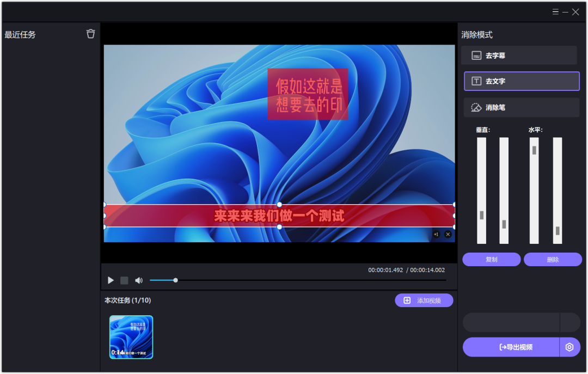Open export settings next to 导出视频
588x374 pixels.
tap(569, 347)
